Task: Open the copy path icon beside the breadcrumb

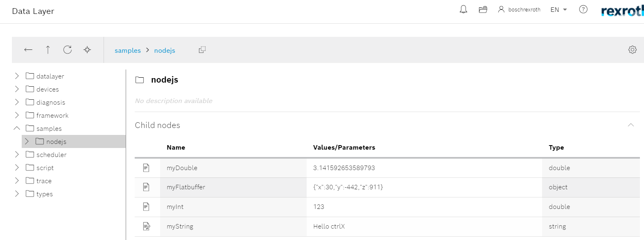Action: point(202,49)
